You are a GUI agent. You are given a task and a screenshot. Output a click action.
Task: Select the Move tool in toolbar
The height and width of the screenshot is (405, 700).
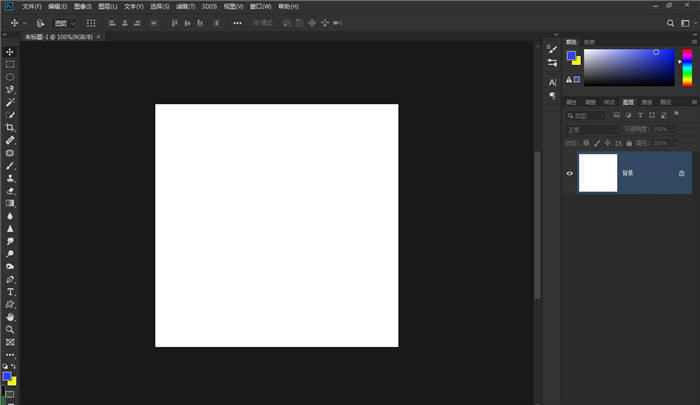click(x=10, y=52)
